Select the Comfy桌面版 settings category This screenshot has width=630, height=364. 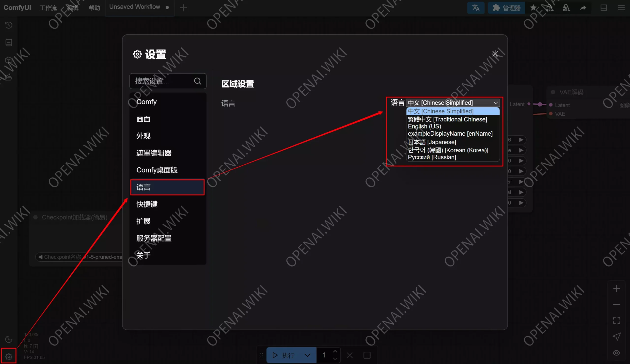point(168,170)
